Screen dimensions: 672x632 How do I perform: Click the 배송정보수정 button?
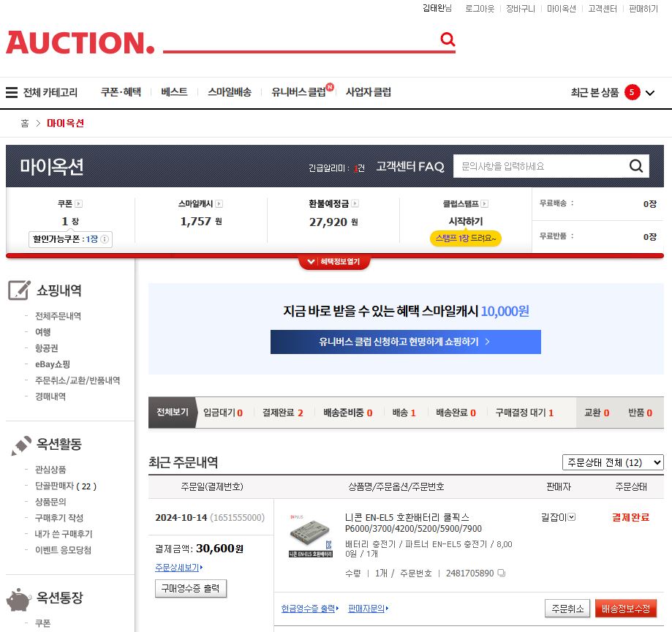[x=625, y=608]
